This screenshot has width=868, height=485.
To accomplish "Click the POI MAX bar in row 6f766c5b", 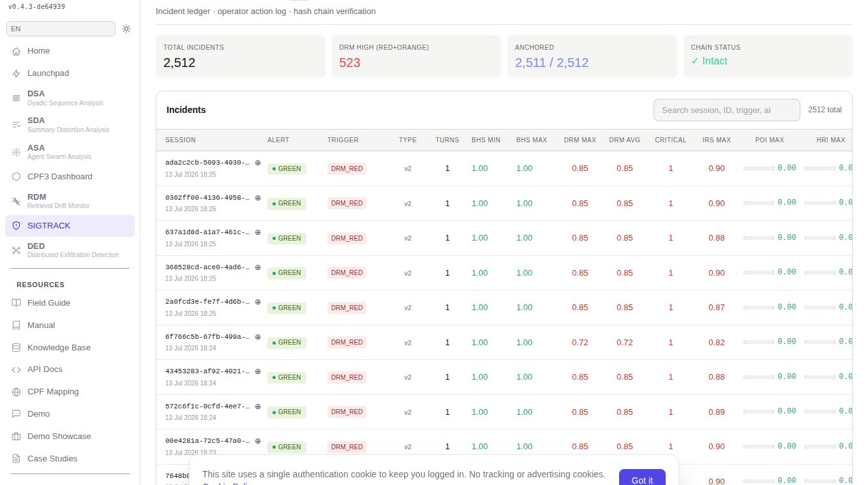I will (759, 342).
